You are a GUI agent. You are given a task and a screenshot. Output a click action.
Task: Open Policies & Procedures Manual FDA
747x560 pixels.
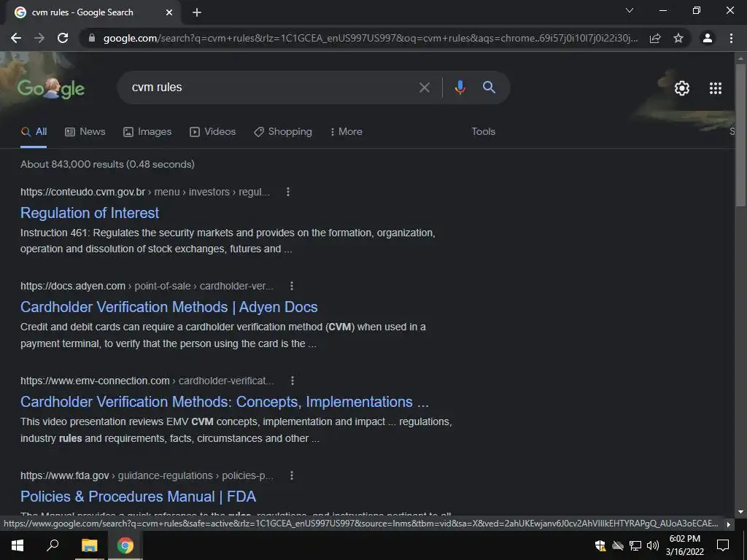(x=138, y=497)
